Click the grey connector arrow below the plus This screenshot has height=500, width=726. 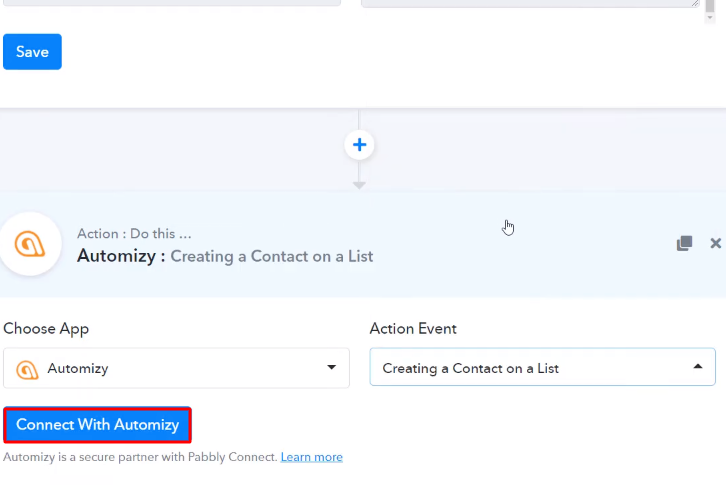[359, 185]
